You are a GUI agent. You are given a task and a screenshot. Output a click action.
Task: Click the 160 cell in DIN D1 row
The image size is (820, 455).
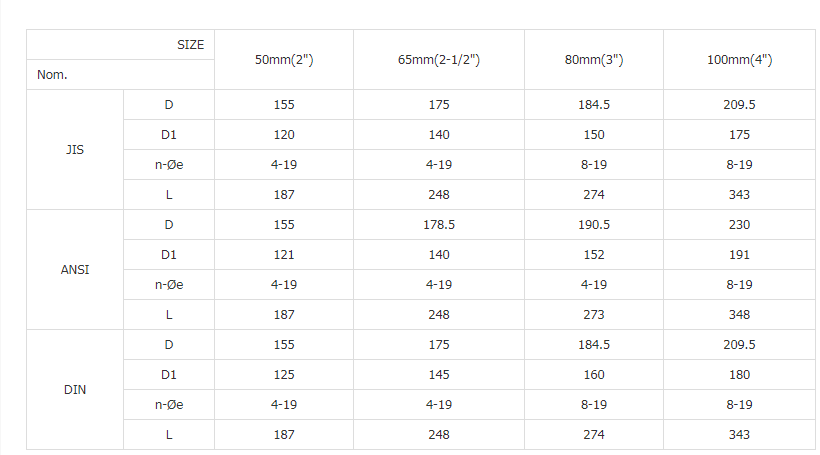[x=594, y=375]
